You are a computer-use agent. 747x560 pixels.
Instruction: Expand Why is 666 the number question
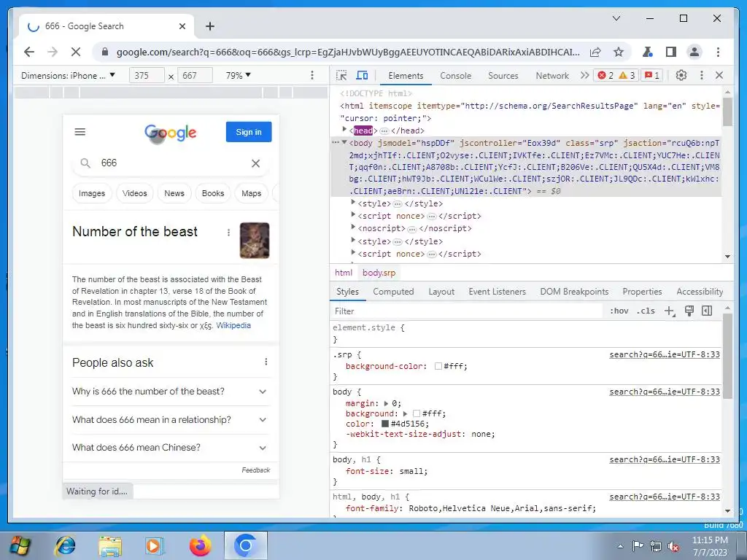pos(171,392)
